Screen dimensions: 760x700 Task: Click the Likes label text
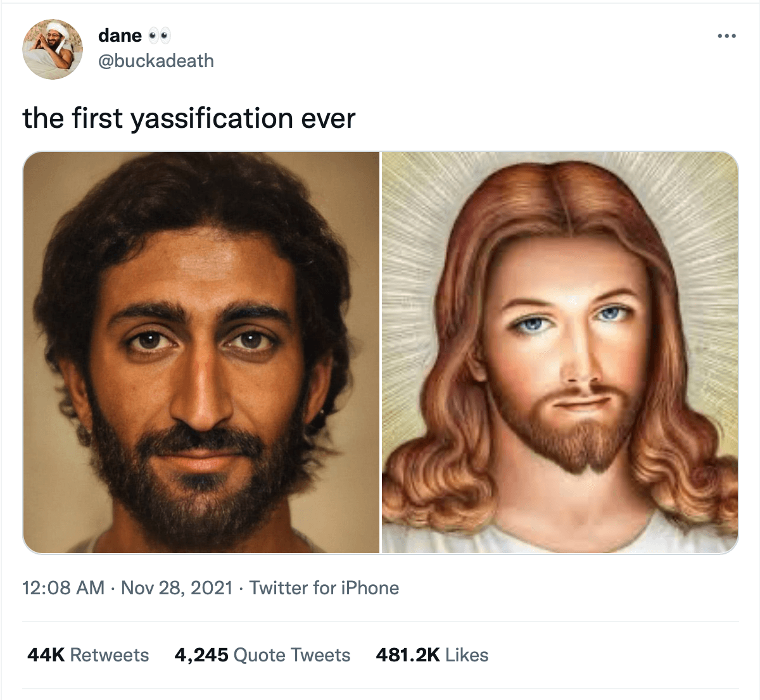(x=467, y=655)
